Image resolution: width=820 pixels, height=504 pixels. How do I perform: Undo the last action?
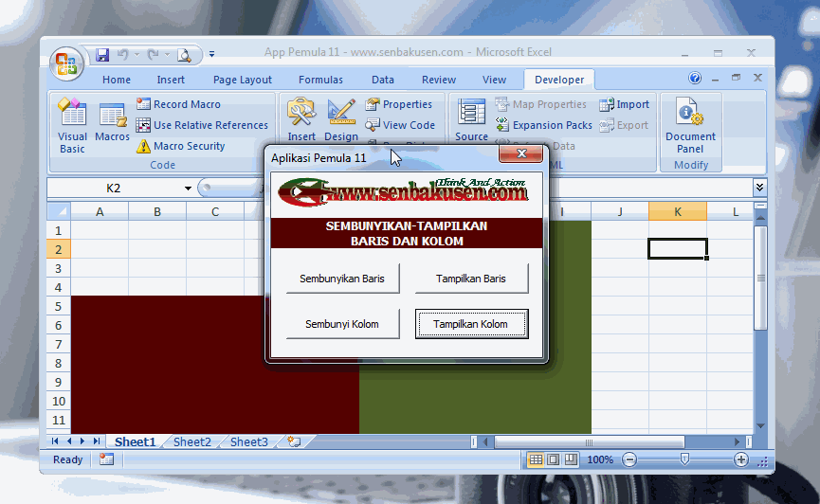(123, 54)
